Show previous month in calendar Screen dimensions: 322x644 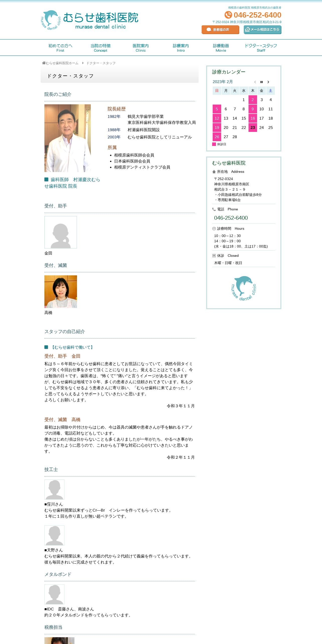coord(255,82)
